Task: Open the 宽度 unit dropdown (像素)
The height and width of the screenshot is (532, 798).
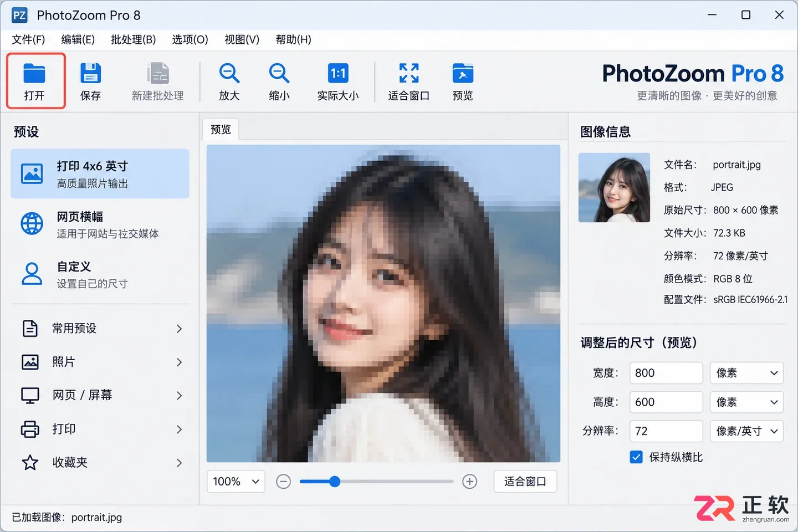Action: 746,373
